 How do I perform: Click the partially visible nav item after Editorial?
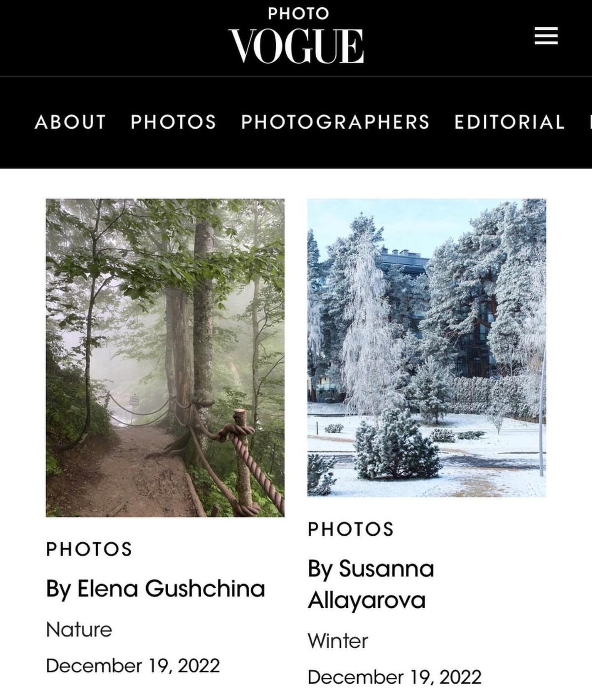590,122
